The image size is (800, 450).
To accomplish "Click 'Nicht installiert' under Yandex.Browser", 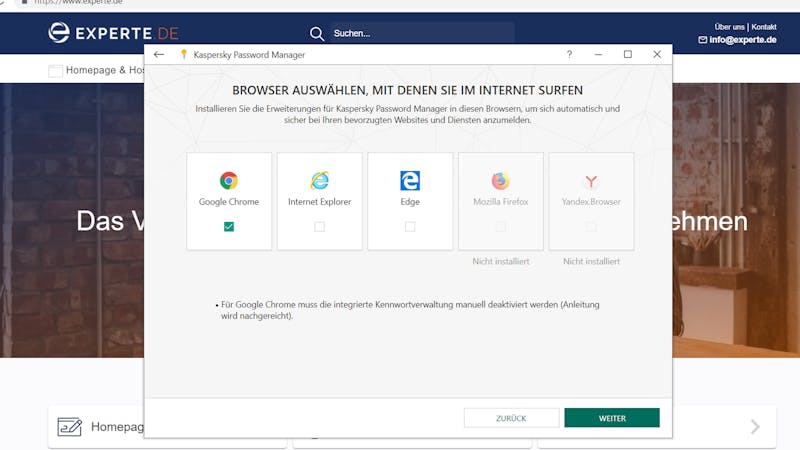I will [x=591, y=261].
